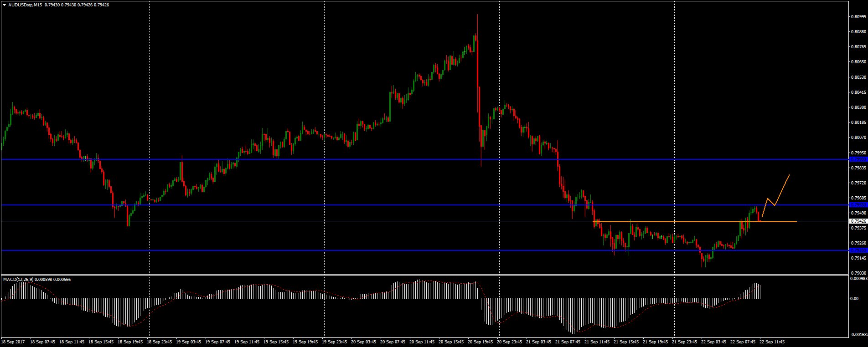Screen dimensions: 868x347
Task: Click the MACD scale value -0.001687
Action: pyautogui.click(x=858, y=334)
